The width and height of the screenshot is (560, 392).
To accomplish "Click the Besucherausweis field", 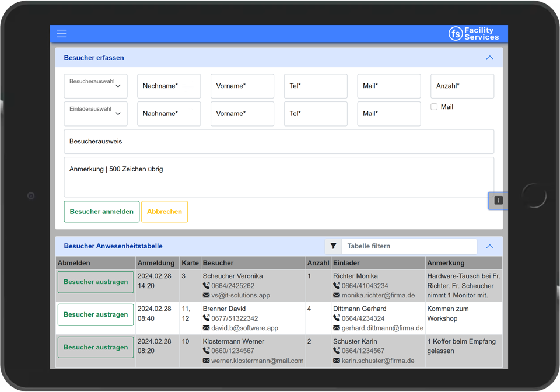I will click(279, 142).
